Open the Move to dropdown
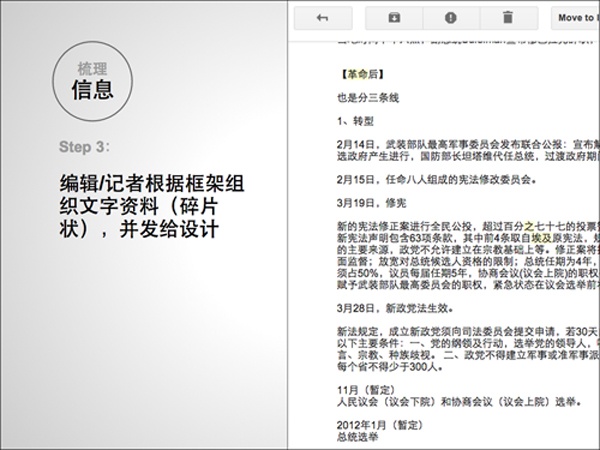Viewport: 600px width, 450px height. coord(576,18)
